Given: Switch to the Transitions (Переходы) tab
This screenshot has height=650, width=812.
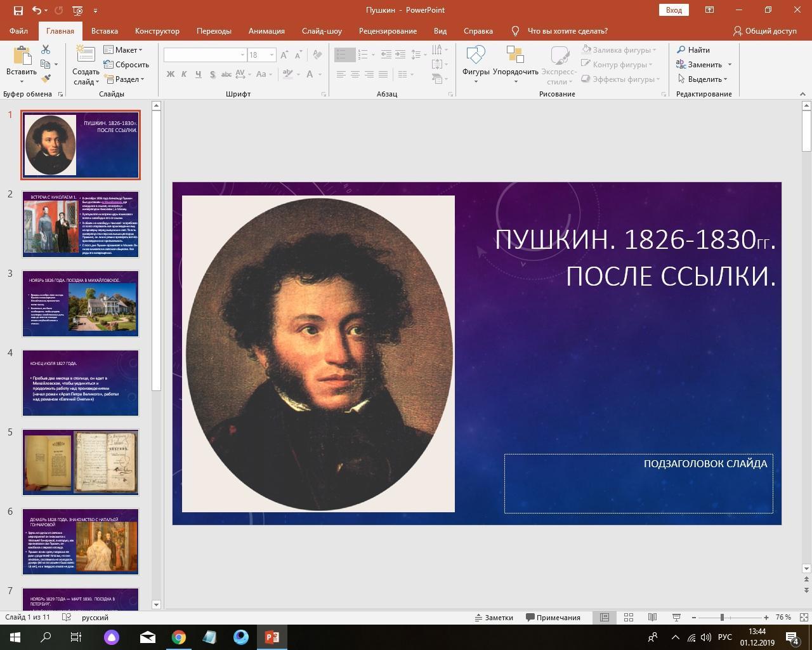Looking at the screenshot, I should [214, 30].
